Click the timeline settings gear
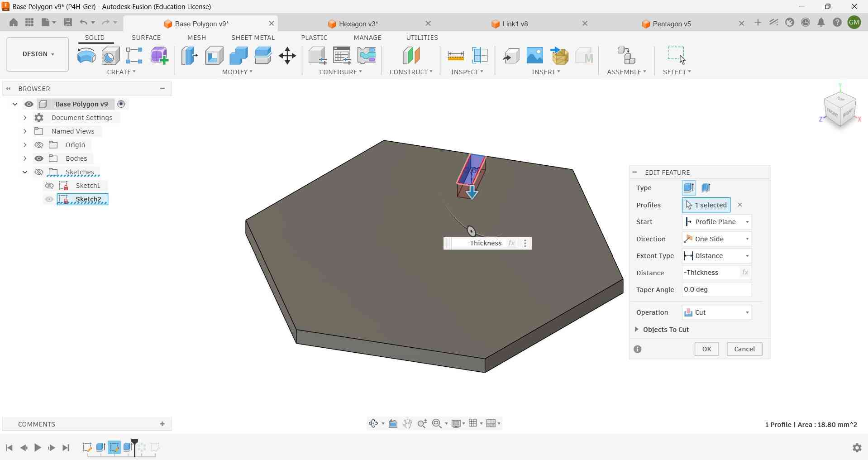Image resolution: width=868 pixels, height=460 pixels. pos(857,447)
